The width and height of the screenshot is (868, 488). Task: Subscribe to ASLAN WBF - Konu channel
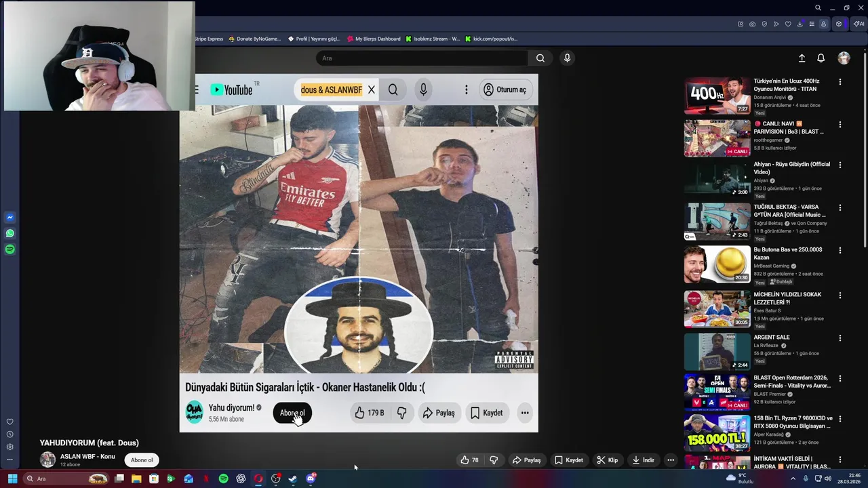[142, 460]
